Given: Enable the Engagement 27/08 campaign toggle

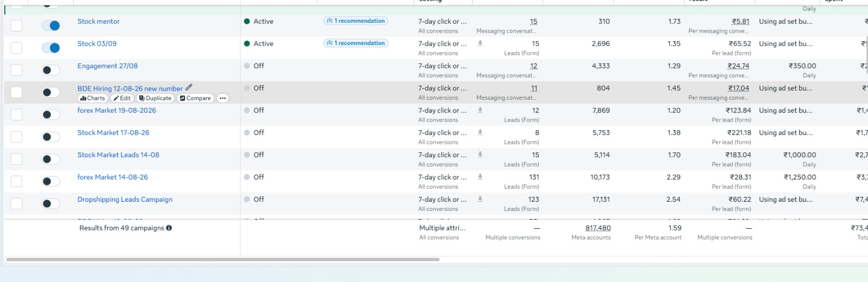Looking at the screenshot, I should coord(51,70).
